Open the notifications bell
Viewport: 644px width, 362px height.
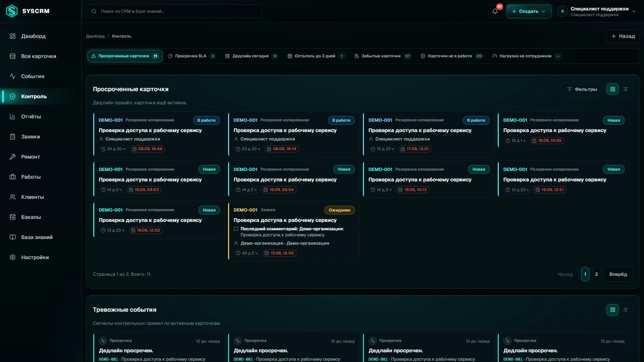coord(495,11)
